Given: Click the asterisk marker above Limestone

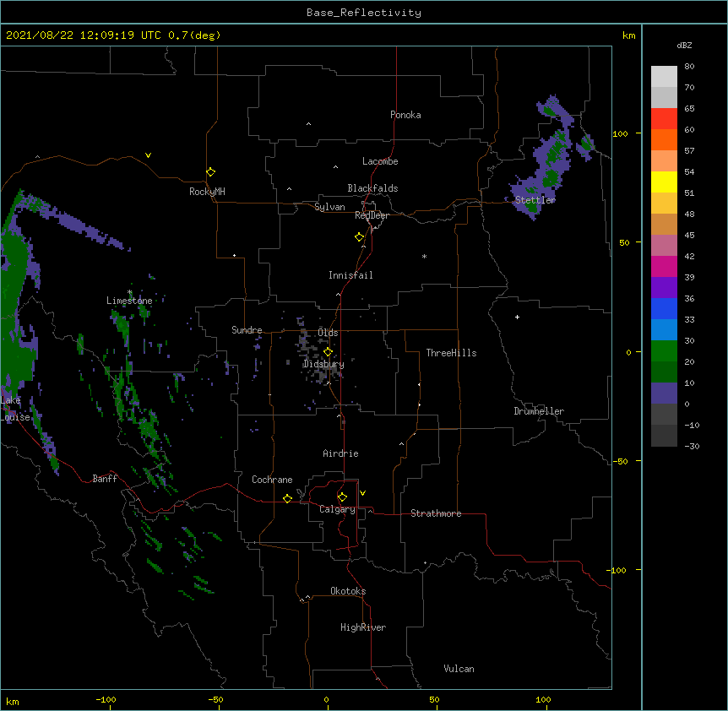Looking at the screenshot, I should click(x=130, y=292).
